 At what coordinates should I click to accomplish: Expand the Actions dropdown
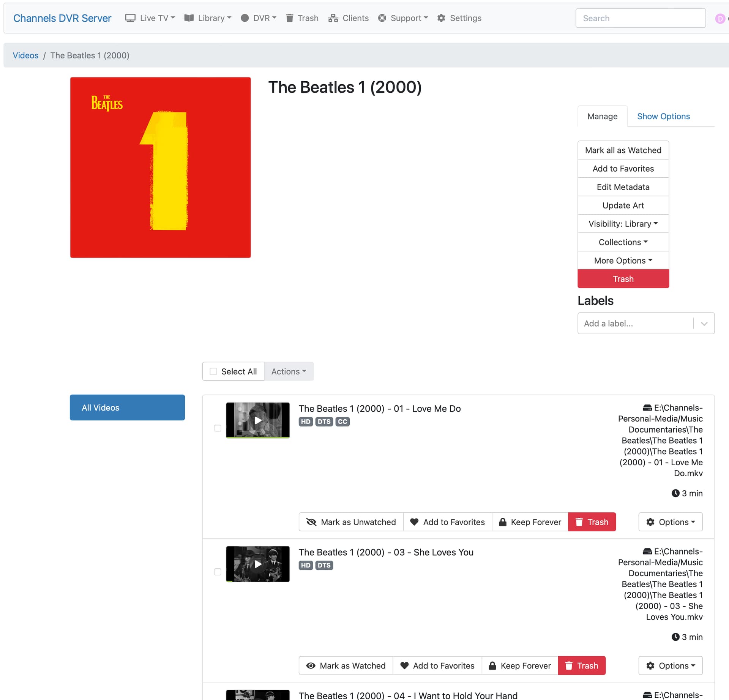[289, 371]
